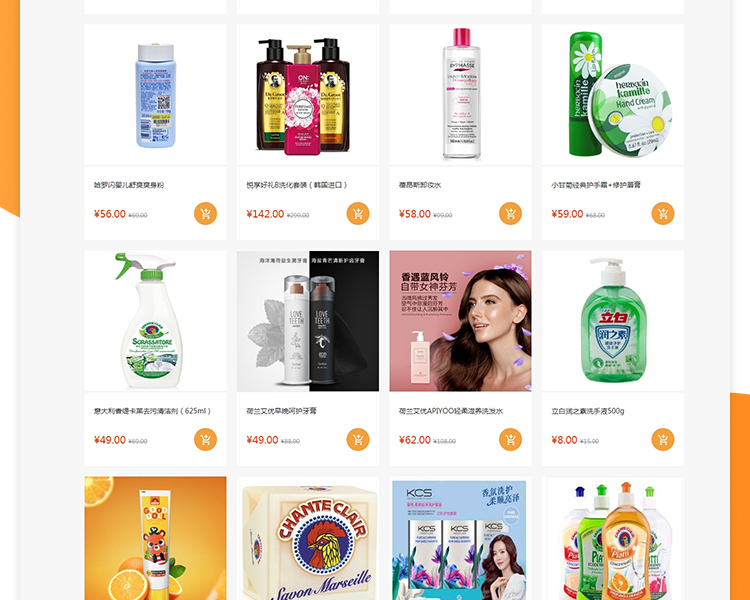Add the ¥142.00 shampoo gift set to cart
750x600 pixels.
pyautogui.click(x=358, y=213)
